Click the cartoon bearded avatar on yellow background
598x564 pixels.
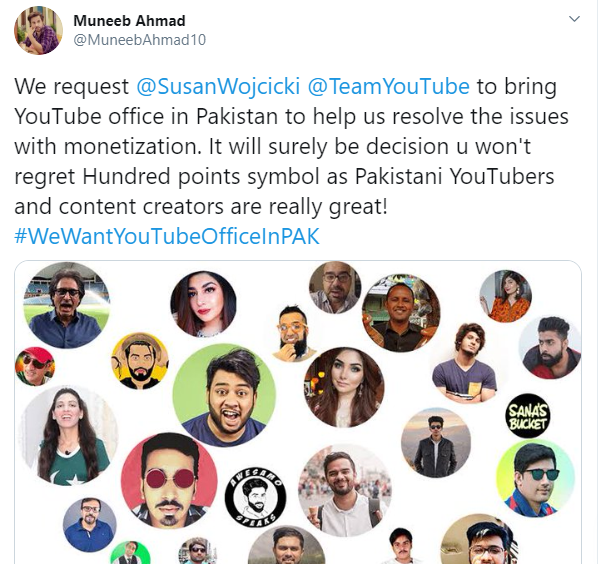(140, 361)
